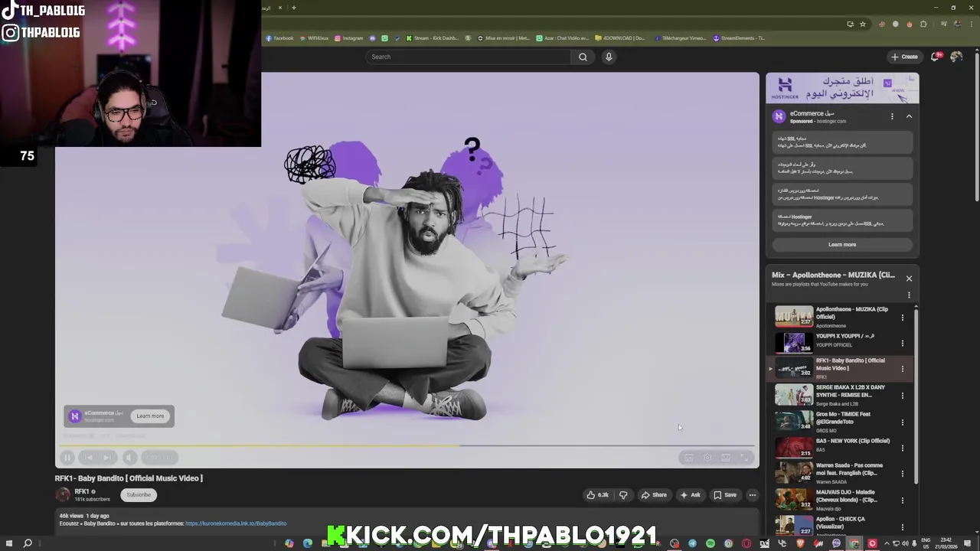
Task: Open the Stream Kick Dashboard bookmark
Action: click(x=432, y=38)
